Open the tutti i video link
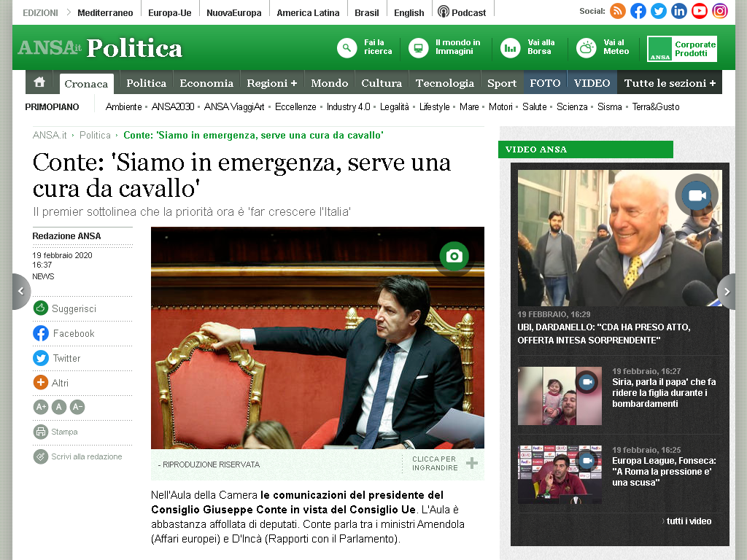747x560 pixels. pyautogui.click(x=689, y=521)
